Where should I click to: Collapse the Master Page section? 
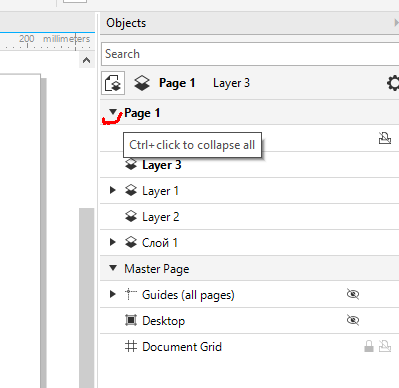[x=113, y=268]
